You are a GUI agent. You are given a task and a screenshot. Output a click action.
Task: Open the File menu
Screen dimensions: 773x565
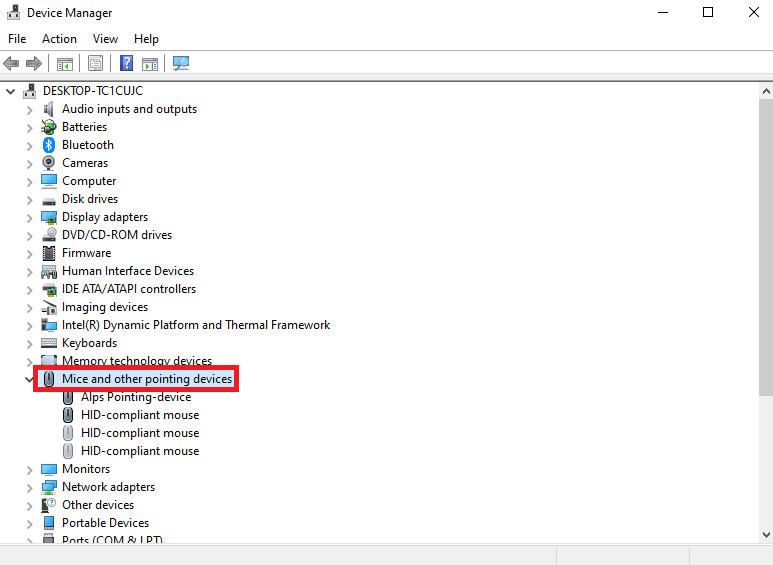tap(17, 39)
